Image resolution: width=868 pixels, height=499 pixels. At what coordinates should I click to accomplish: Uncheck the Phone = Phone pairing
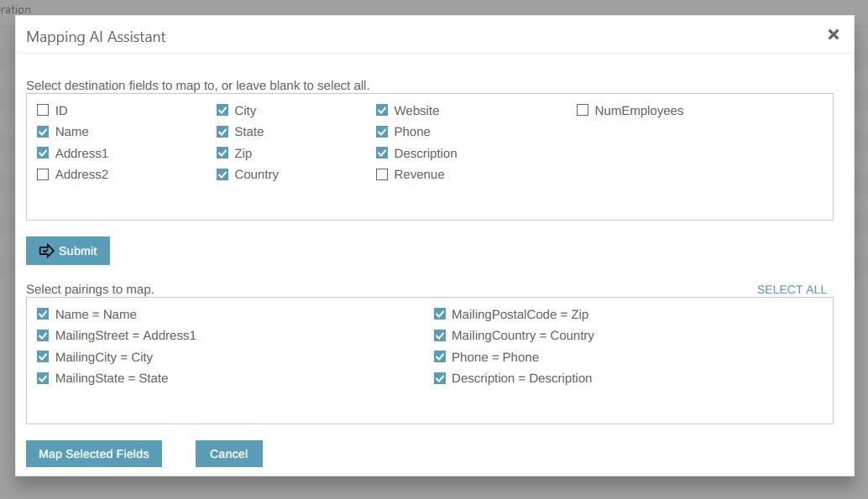(x=440, y=356)
